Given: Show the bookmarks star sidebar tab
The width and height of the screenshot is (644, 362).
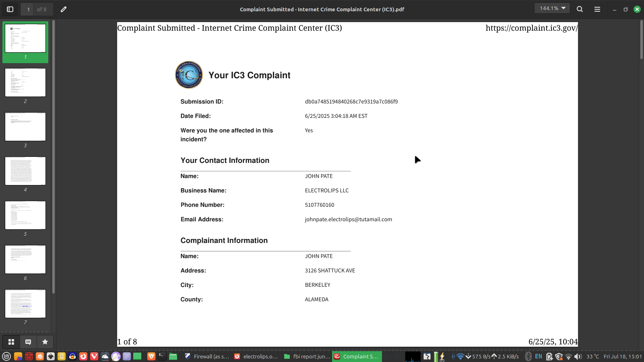Looking at the screenshot, I should click(x=45, y=342).
